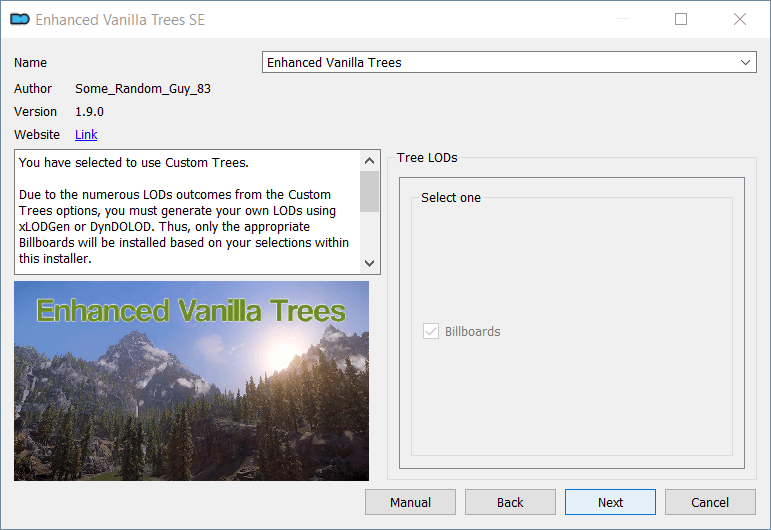The width and height of the screenshot is (771, 530).
Task: Open the Website Link
Action: (86, 135)
